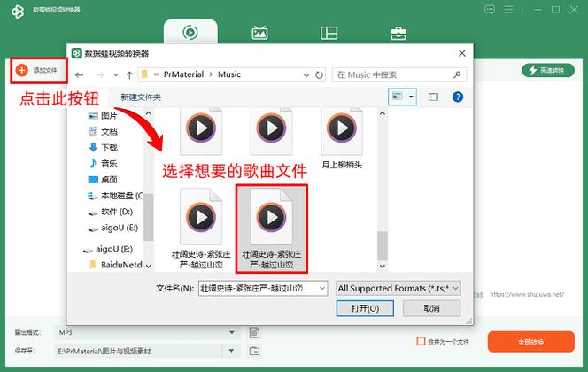Screen dimensions: 588x372
Task: Expand the address bar history dropdown
Action: click(x=306, y=75)
